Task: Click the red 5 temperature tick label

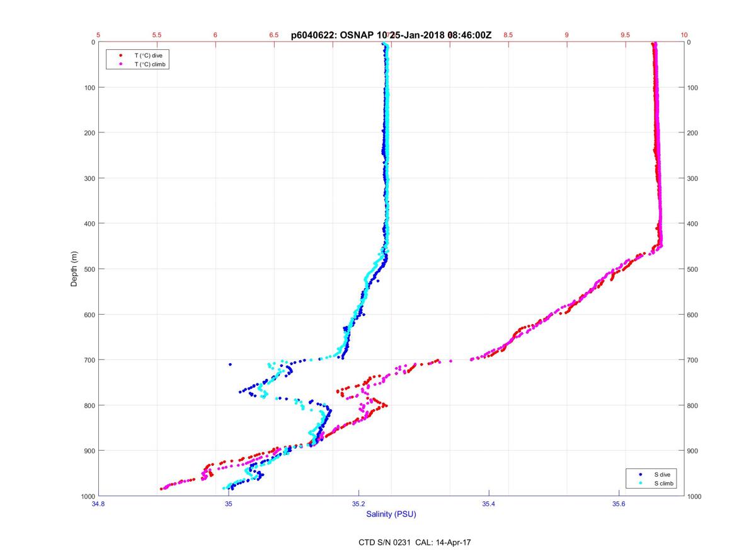Action: click(x=98, y=35)
